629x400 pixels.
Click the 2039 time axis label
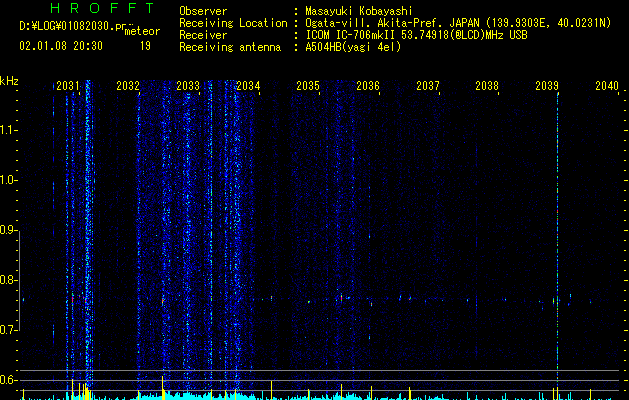pos(547,85)
